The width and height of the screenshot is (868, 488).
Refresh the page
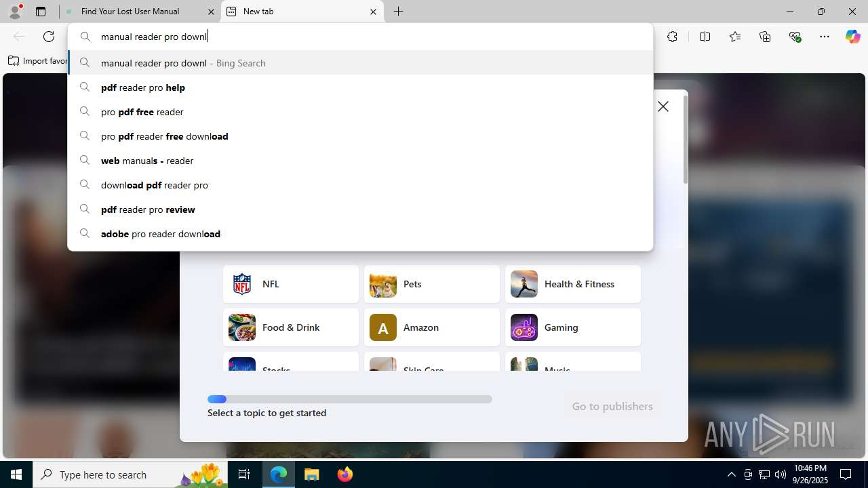tap(49, 37)
